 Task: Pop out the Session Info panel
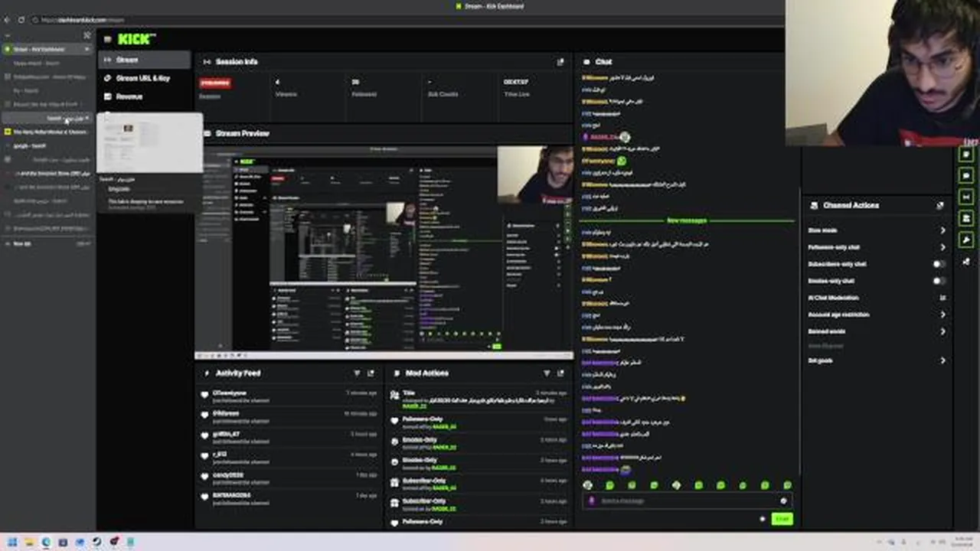coord(560,62)
